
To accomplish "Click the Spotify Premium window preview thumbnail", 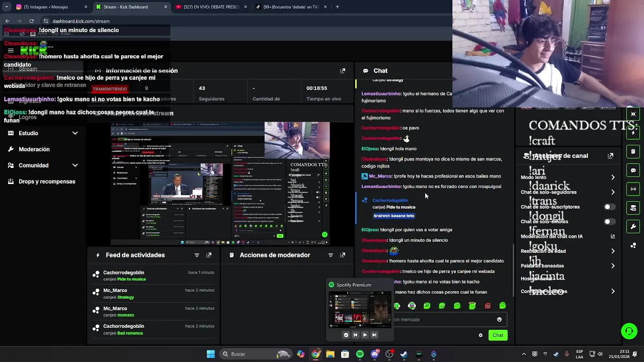I will (x=359, y=309).
